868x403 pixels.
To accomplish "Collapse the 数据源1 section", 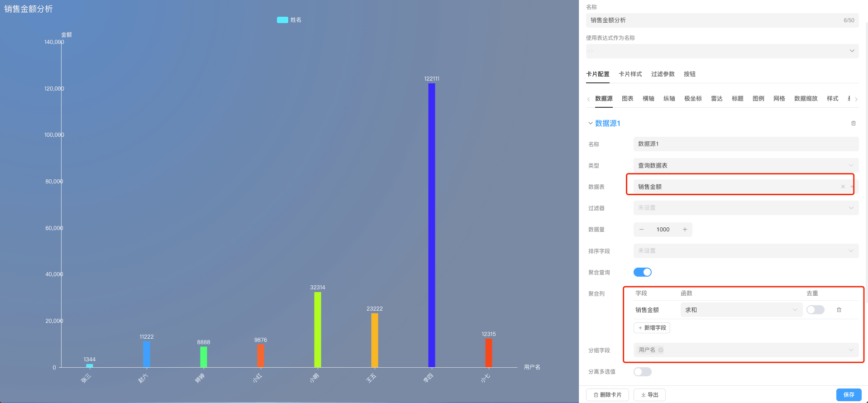I will pyautogui.click(x=591, y=123).
